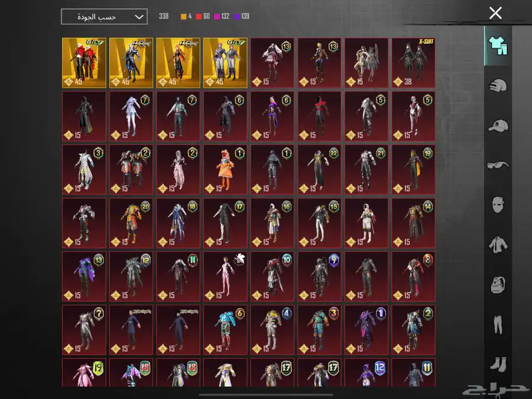Select the jacket category icon
532x399 pixels.
pyautogui.click(x=498, y=245)
